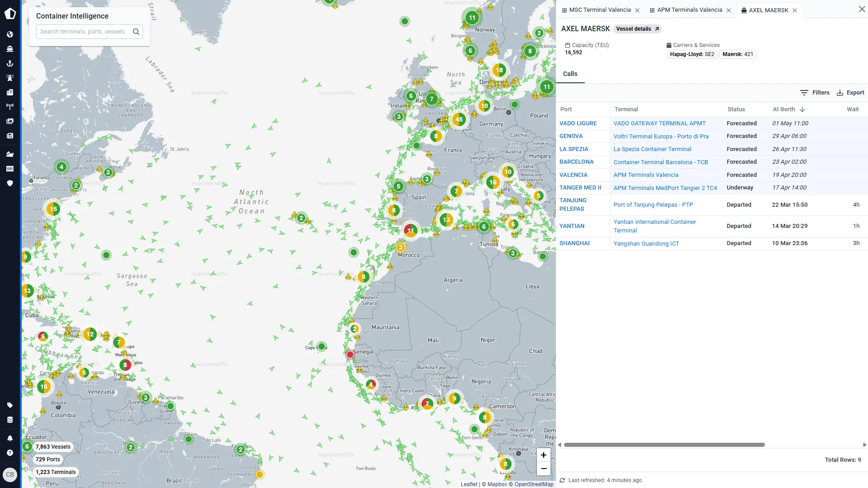The image size is (868, 488).
Task: Open the lighthouse icon in sidebar
Action: coord(10,78)
